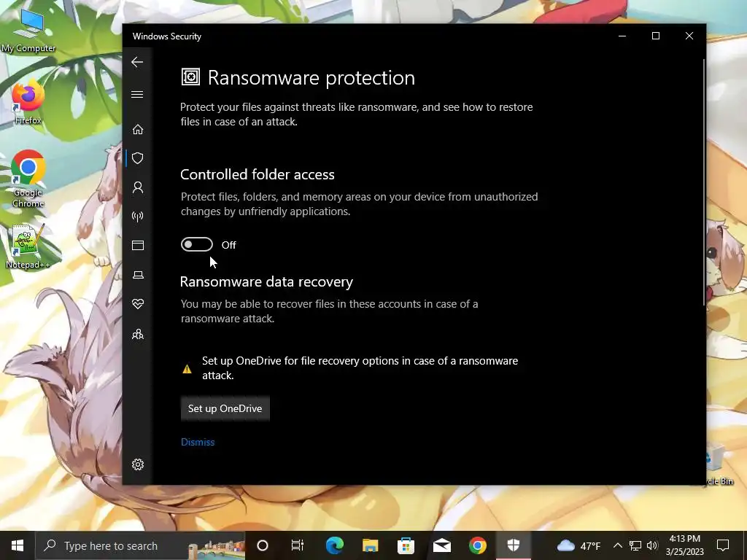Click the taskbar search box
The image size is (747, 560).
141,545
